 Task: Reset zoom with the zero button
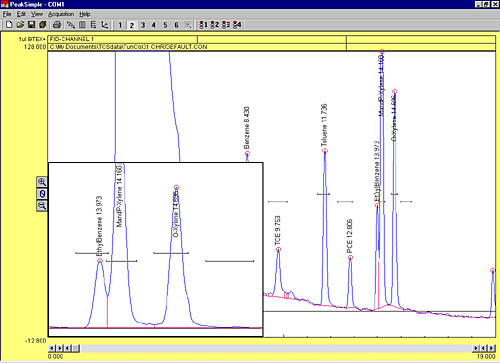pyautogui.click(x=42, y=194)
